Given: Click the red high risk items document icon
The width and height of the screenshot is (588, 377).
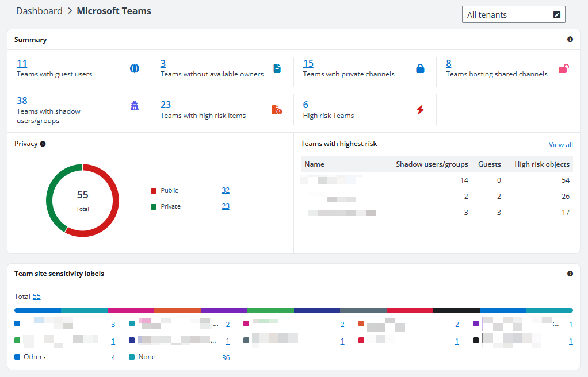Looking at the screenshot, I should 278,109.
